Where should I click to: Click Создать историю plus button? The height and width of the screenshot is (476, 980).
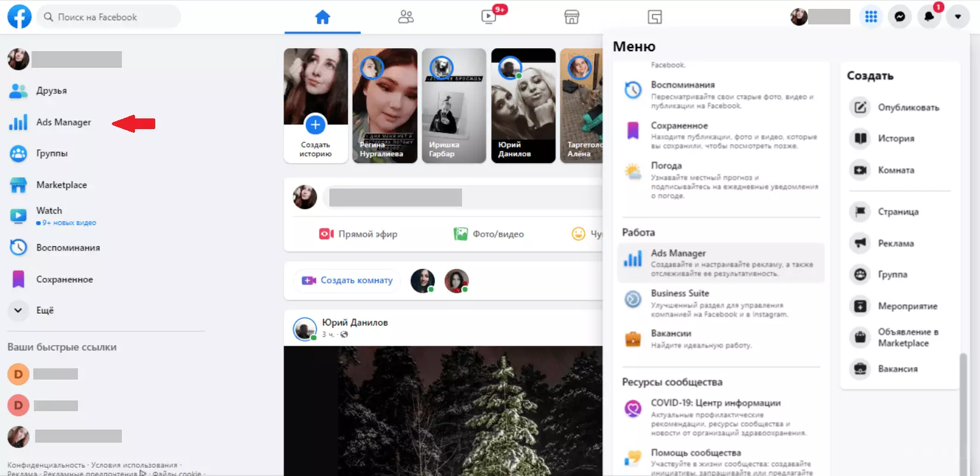coord(315,125)
